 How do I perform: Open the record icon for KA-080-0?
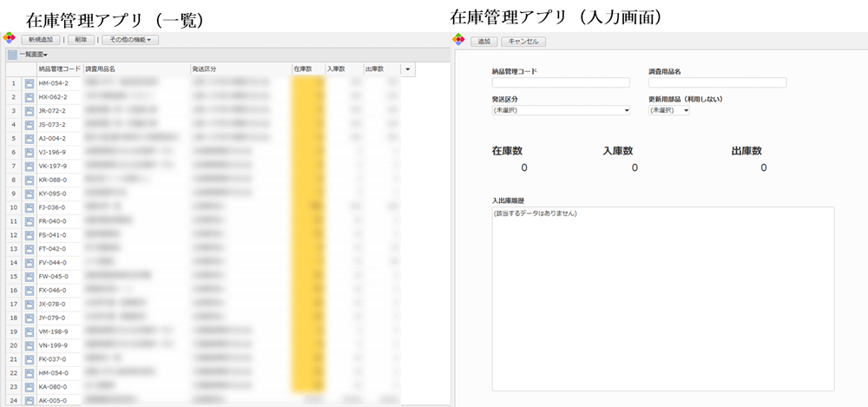tap(29, 386)
